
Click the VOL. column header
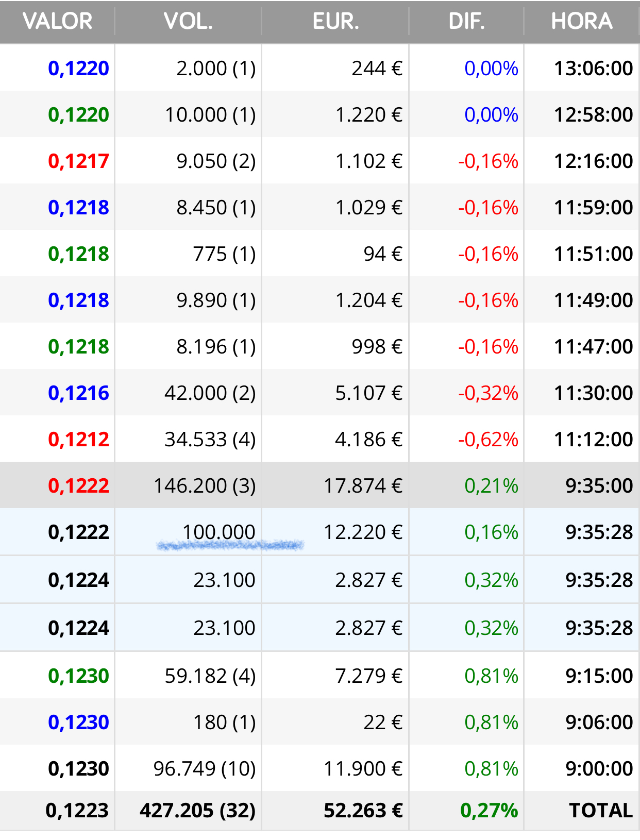[188, 22]
